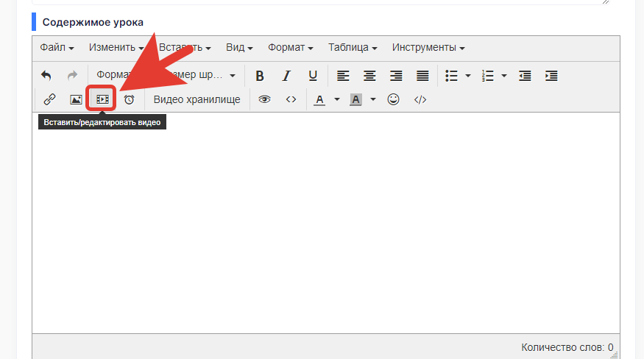This screenshot has height=359, width=644.
Task: Insert or edit a link
Action: [50, 99]
